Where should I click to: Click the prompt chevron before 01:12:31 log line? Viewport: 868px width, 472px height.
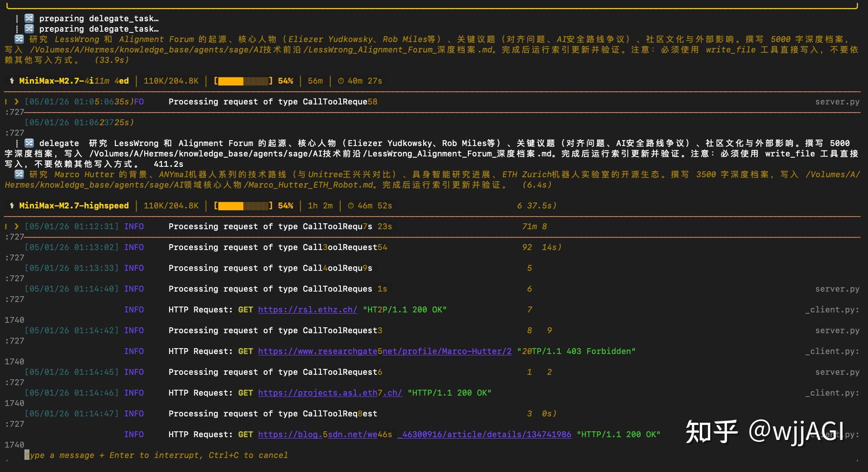point(17,227)
